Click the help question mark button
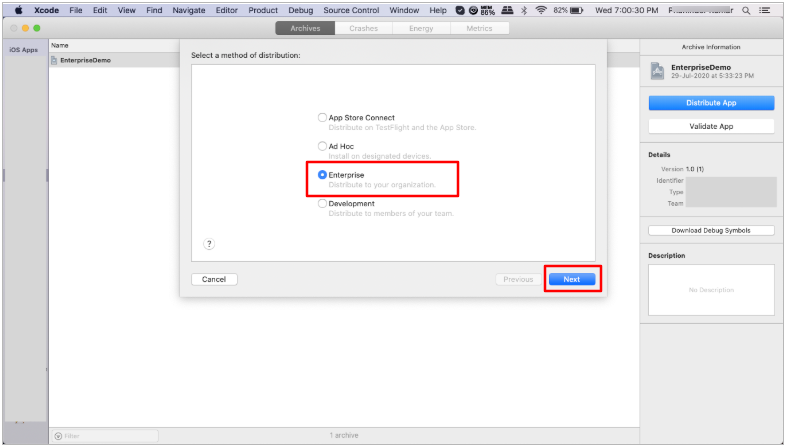The width and height of the screenshot is (786, 447). (209, 244)
